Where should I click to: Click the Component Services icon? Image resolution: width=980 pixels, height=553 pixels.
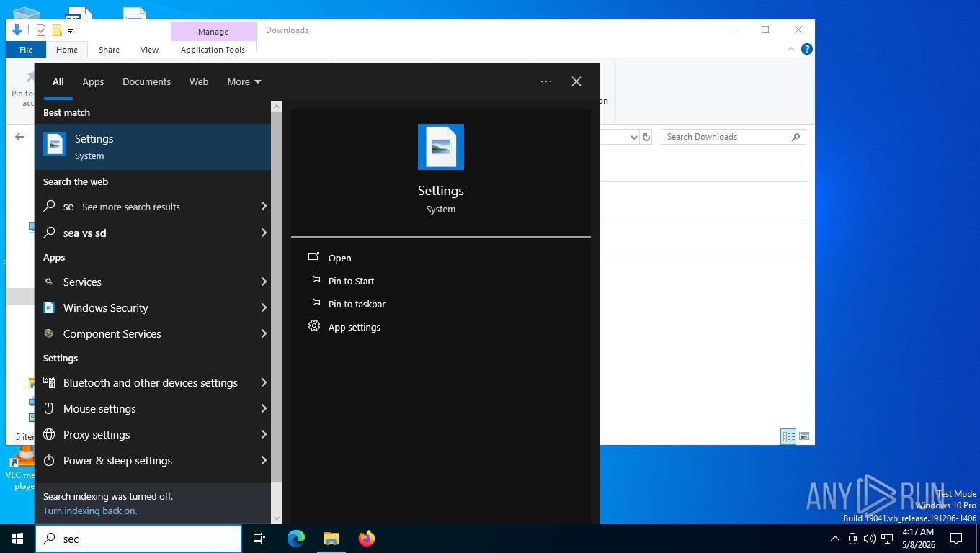coord(49,333)
